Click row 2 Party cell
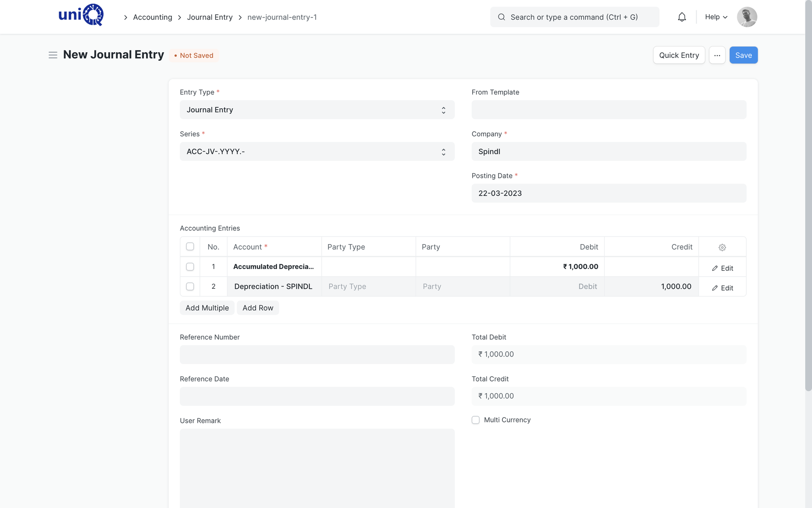 coord(463,286)
